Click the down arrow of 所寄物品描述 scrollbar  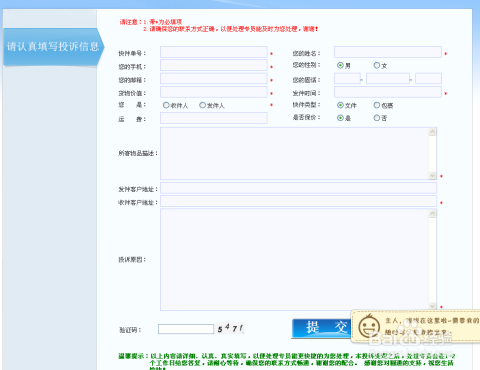click(x=433, y=175)
